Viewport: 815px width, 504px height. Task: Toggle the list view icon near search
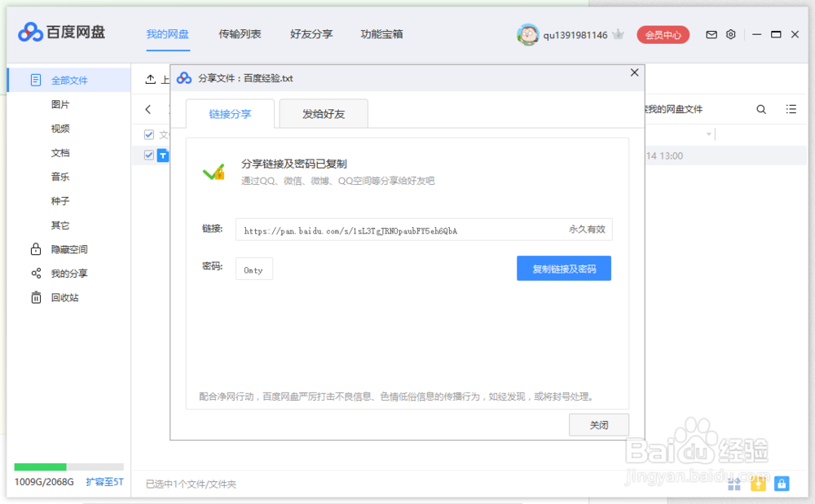790,108
